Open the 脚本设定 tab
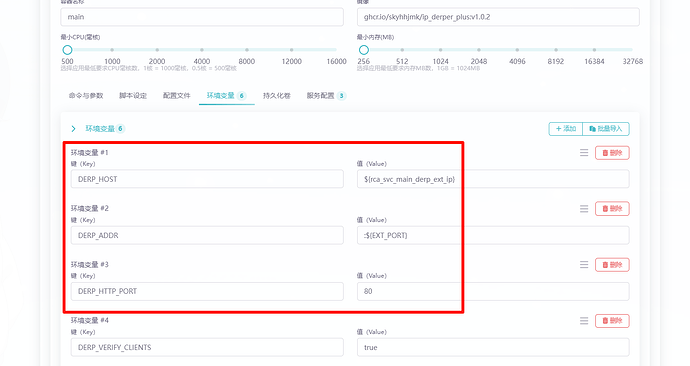The width and height of the screenshot is (690, 366). [133, 95]
